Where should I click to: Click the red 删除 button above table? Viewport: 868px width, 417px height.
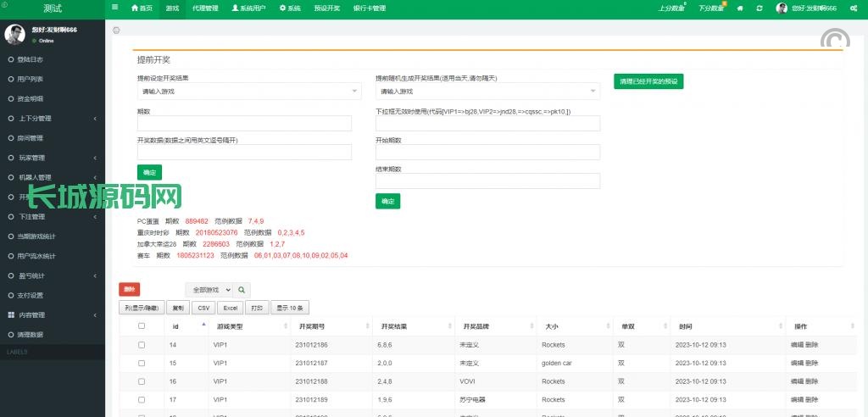[x=130, y=290]
